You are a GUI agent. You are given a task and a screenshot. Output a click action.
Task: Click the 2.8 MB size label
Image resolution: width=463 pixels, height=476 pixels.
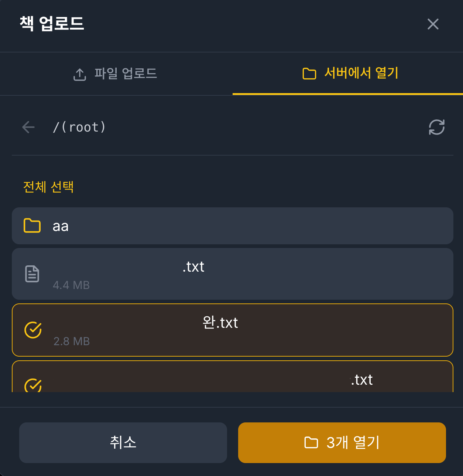click(72, 341)
